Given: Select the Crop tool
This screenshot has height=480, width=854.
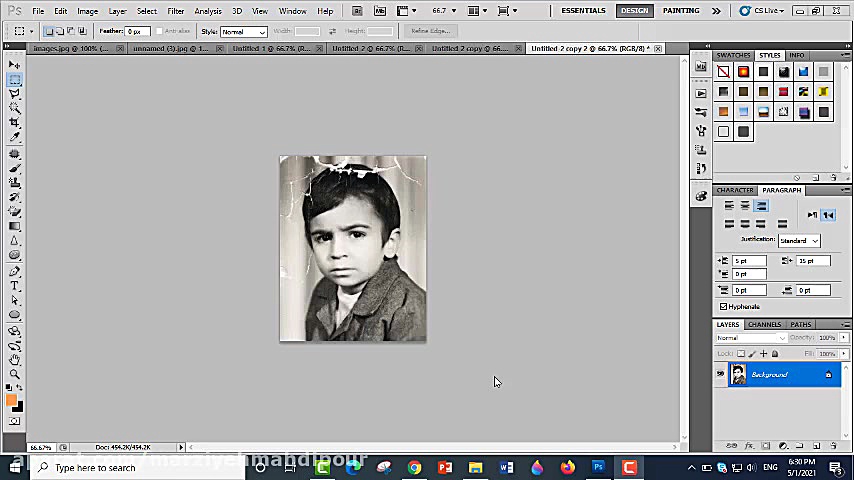Looking at the screenshot, I should click(x=15, y=123).
